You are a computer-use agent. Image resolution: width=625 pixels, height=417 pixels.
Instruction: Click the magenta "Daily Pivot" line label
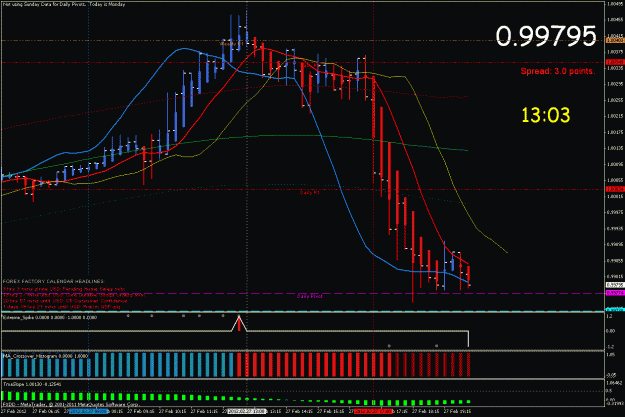pos(309,296)
